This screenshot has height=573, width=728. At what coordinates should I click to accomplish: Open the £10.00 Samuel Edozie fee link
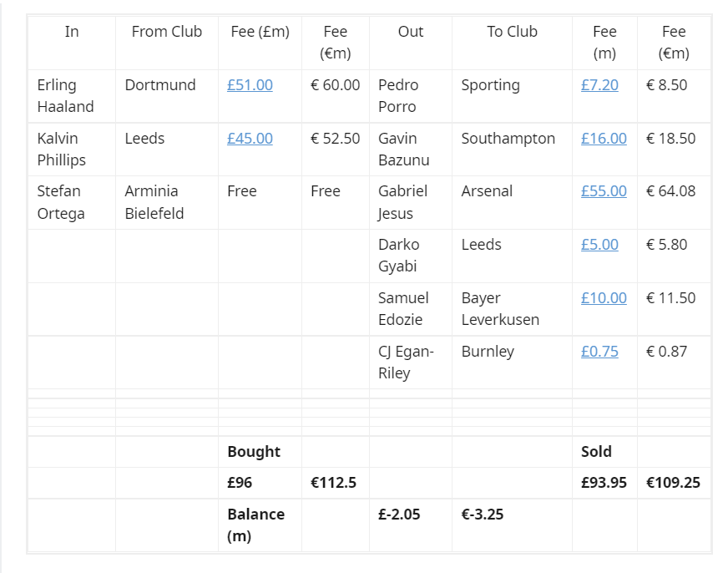pos(604,297)
